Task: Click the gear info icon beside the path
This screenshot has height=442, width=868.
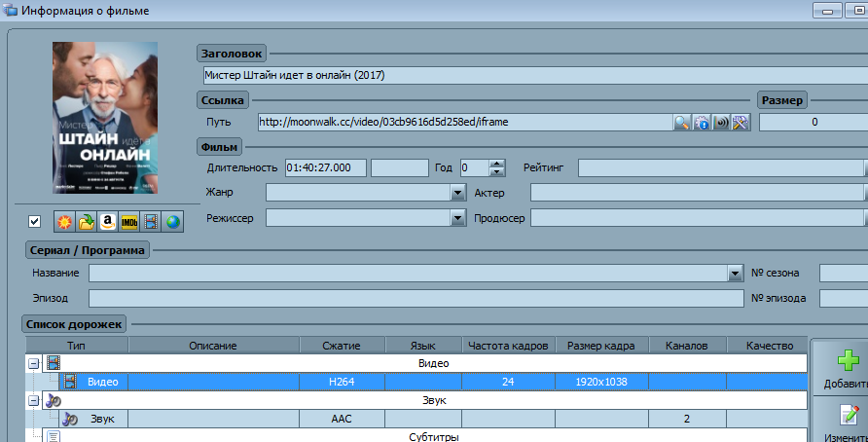Action: point(702,123)
